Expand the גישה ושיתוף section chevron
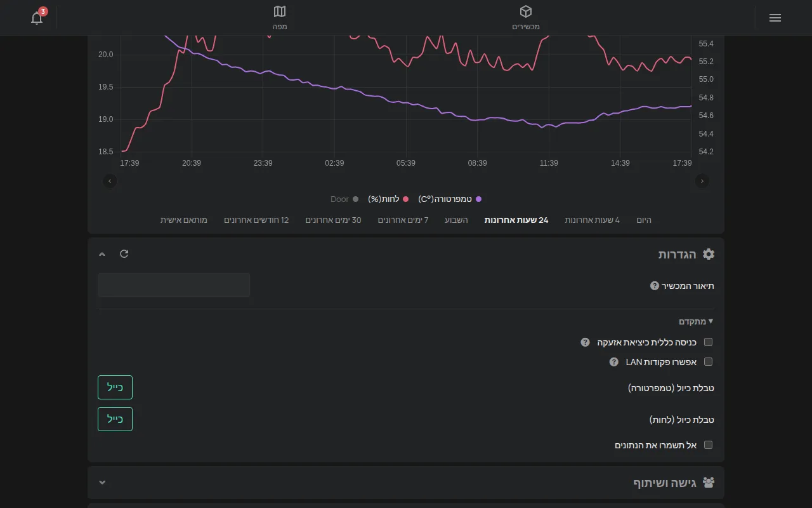The height and width of the screenshot is (508, 812). [x=102, y=483]
